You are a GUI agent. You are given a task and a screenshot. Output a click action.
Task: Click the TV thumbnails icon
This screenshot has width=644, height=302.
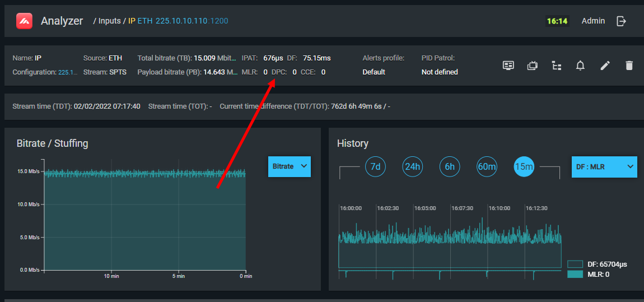532,66
